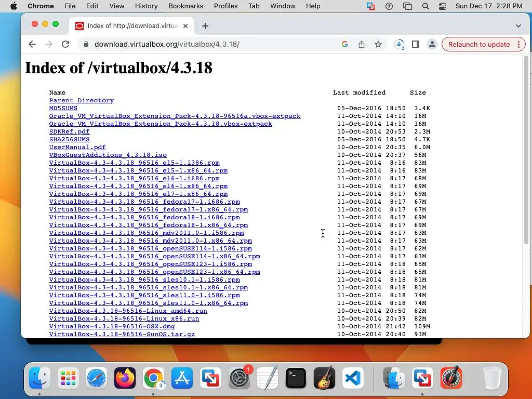This screenshot has height=399, width=532.
Task: Click the Google search icon in address bar
Action: click(x=345, y=45)
